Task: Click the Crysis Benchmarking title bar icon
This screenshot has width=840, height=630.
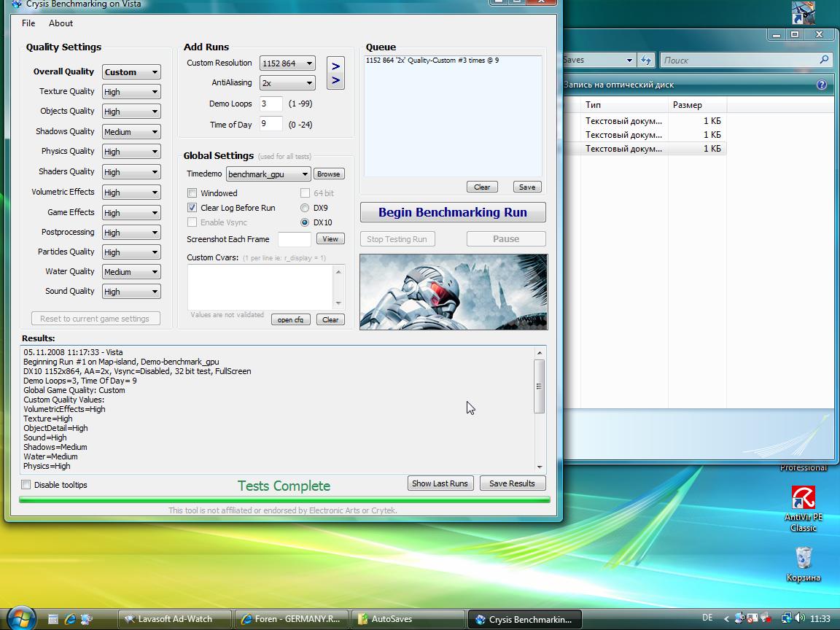Action: click(x=17, y=4)
